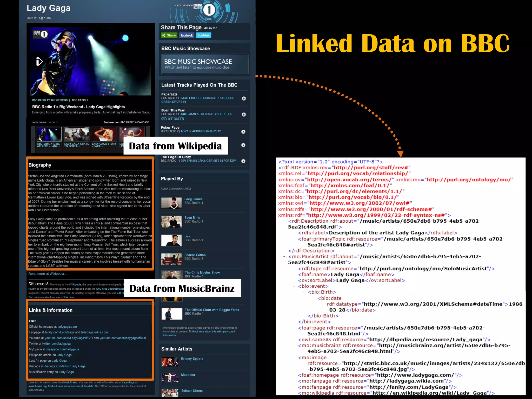Click the green Share button

[169, 35]
